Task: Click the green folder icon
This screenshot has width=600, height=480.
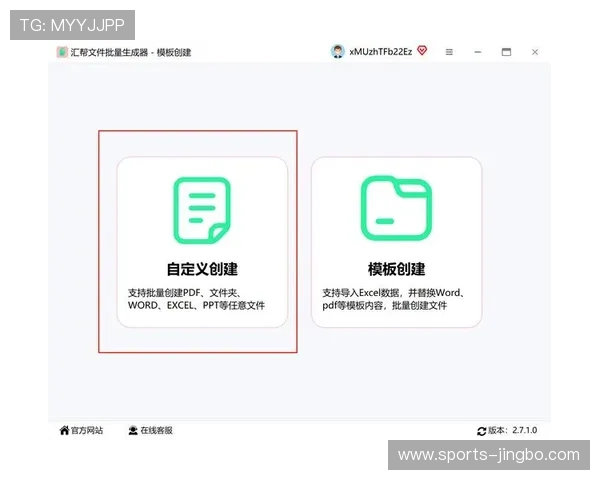Action: click(396, 208)
